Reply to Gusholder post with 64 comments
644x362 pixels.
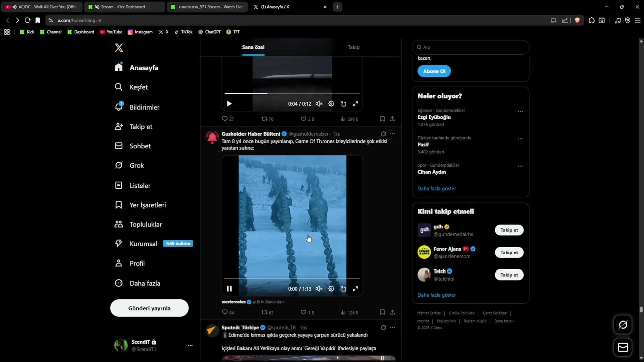tap(228, 312)
